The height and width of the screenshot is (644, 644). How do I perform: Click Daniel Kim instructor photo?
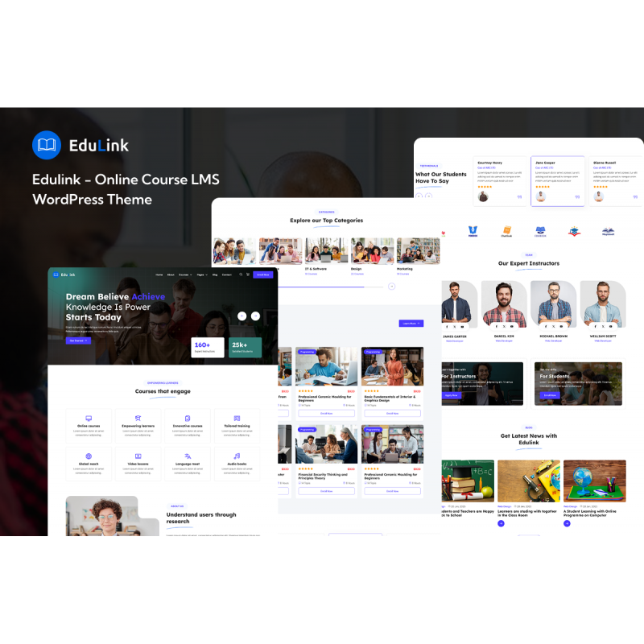point(504,303)
